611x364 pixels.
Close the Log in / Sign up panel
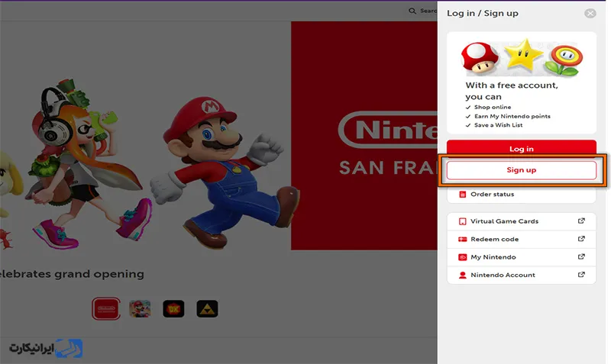[x=590, y=14]
